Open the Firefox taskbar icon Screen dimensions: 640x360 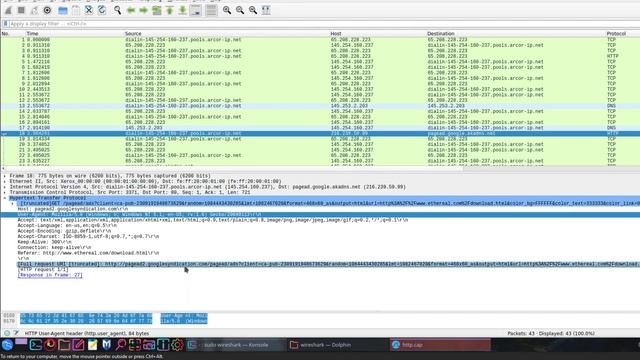[x=50, y=345]
